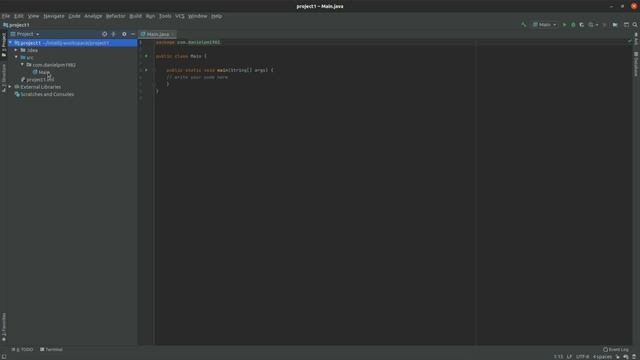
Task: Click the Locate/Select Opened File target icon
Action: (104, 34)
